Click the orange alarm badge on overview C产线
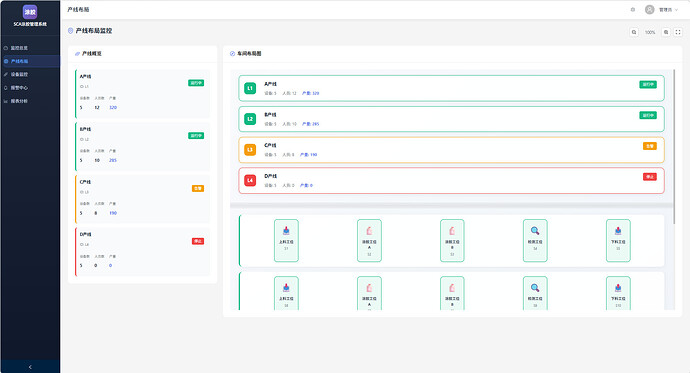The width and height of the screenshot is (690, 373). (198, 189)
